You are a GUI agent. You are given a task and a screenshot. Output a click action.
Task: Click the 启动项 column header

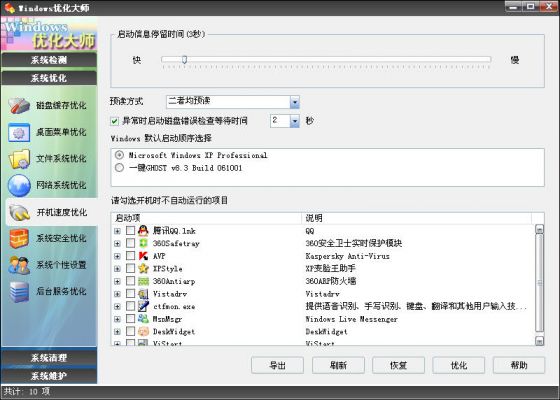coord(206,218)
